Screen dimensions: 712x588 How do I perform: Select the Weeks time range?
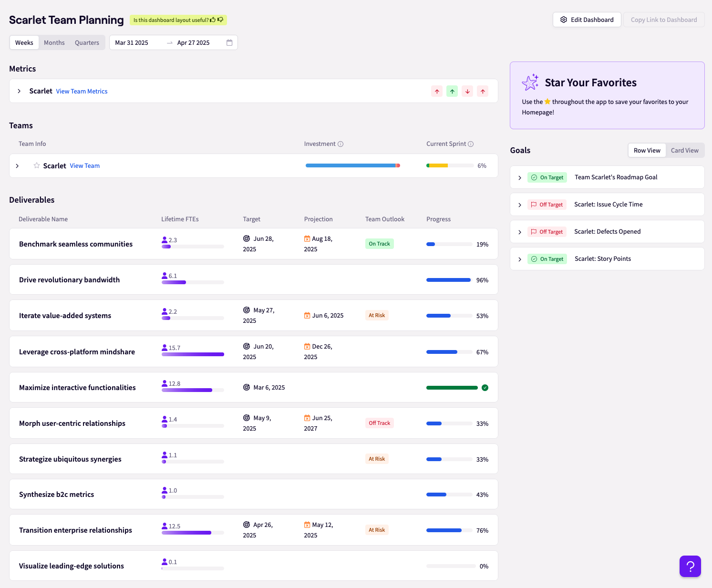24,42
